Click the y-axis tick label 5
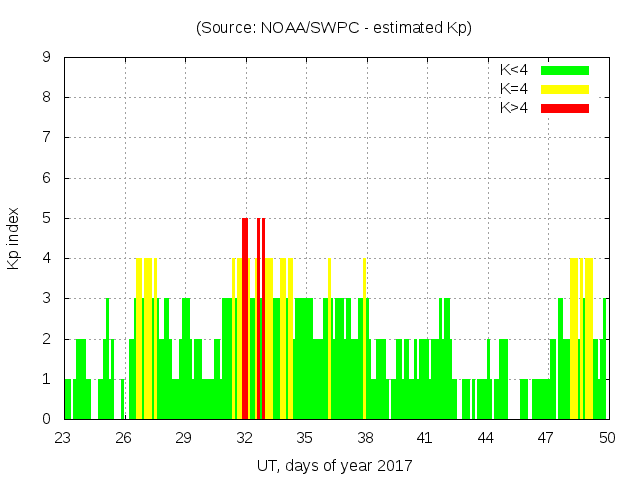Image resolution: width=640 pixels, height=480 pixels. coord(47,218)
